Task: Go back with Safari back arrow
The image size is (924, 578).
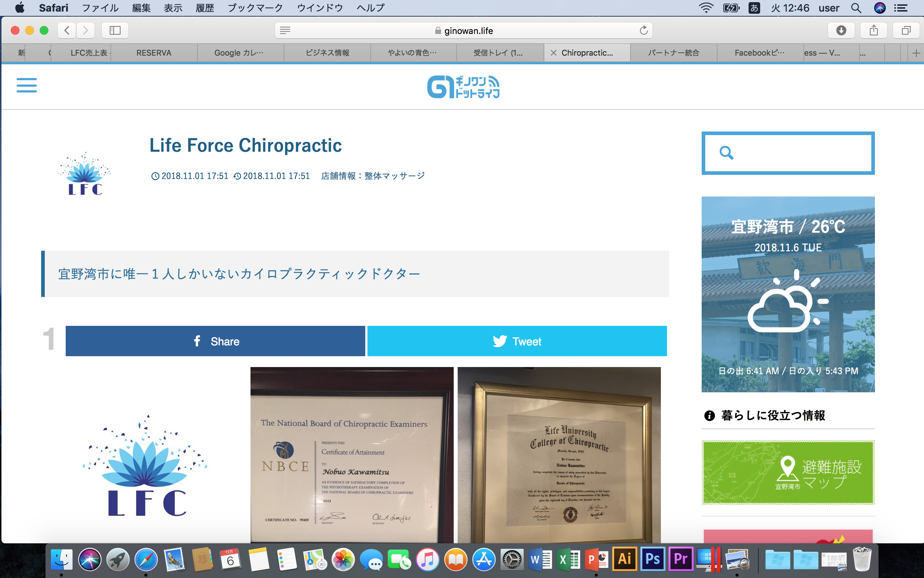Action: coord(67,30)
